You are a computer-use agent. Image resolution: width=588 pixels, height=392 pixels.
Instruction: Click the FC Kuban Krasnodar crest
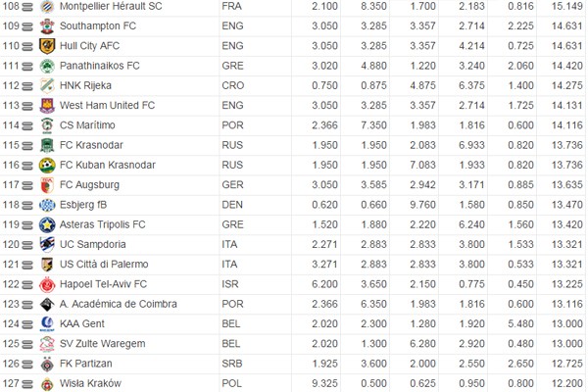coord(46,165)
